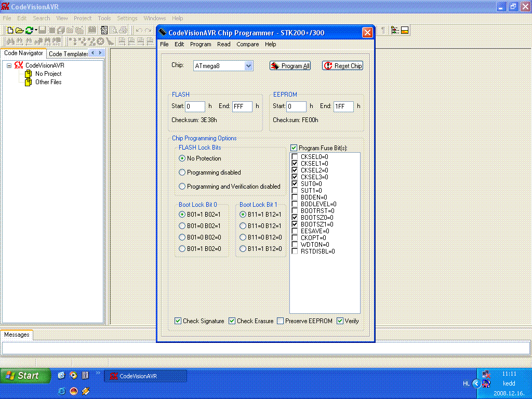Select the B01=0 B02=1 boot lock option

click(182, 226)
